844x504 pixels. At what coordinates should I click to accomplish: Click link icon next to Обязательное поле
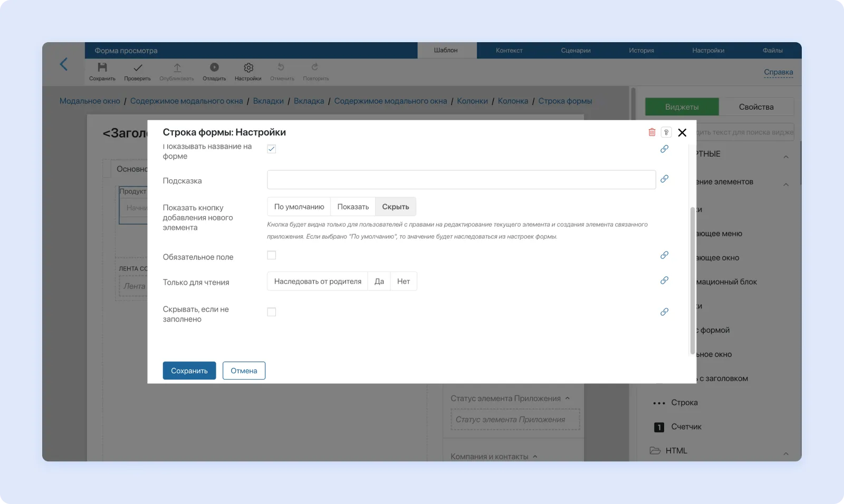pyautogui.click(x=664, y=255)
